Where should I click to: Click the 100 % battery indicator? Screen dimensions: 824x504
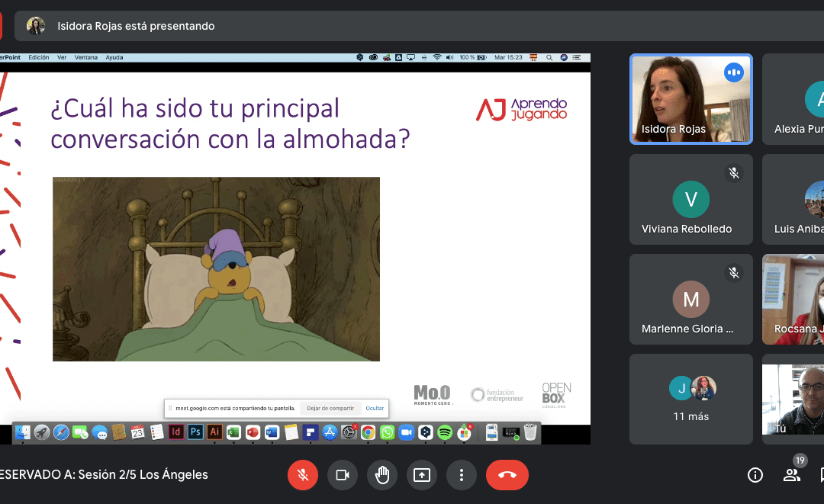(473, 58)
